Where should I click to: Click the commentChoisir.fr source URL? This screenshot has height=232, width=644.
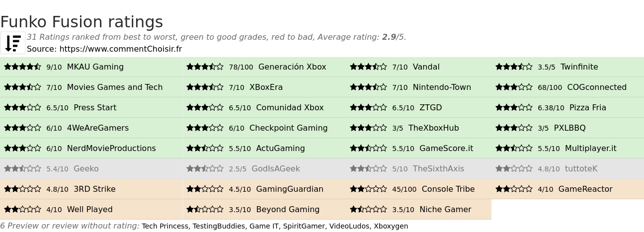pyautogui.click(x=121, y=49)
